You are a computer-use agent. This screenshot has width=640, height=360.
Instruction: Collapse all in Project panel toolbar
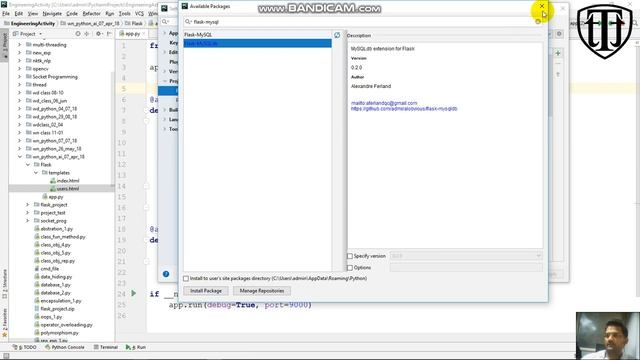tap(87, 34)
